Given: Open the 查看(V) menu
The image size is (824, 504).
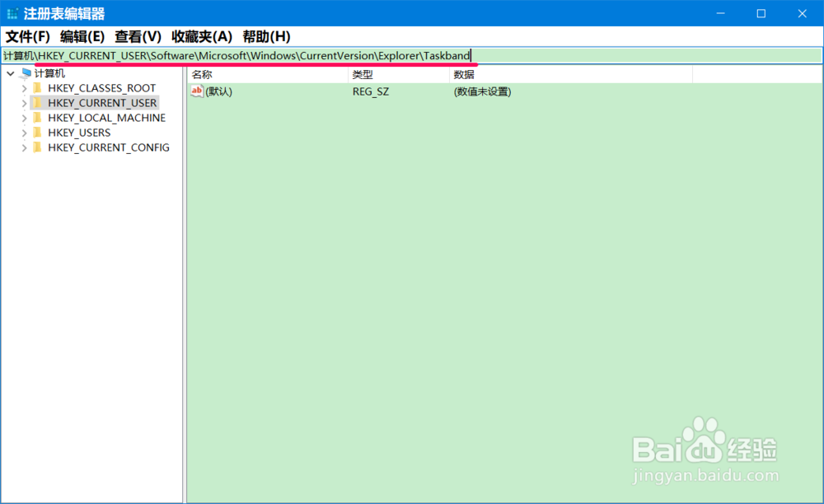Looking at the screenshot, I should coord(137,36).
